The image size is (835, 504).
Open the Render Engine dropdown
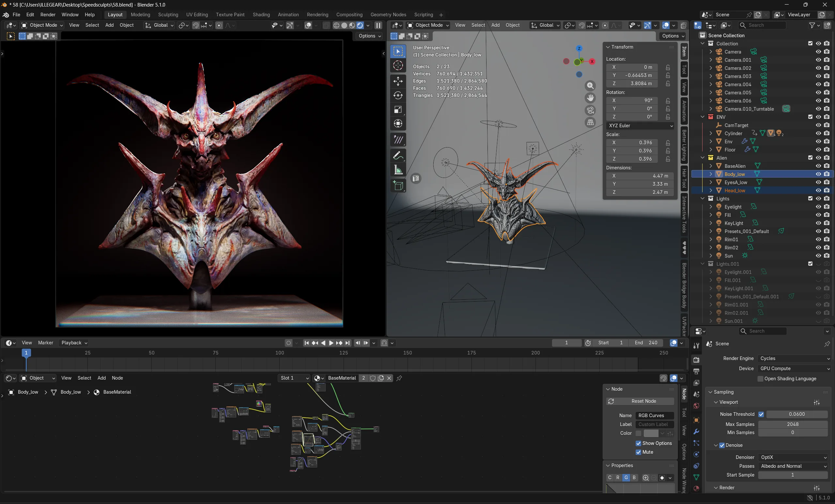[794, 358]
